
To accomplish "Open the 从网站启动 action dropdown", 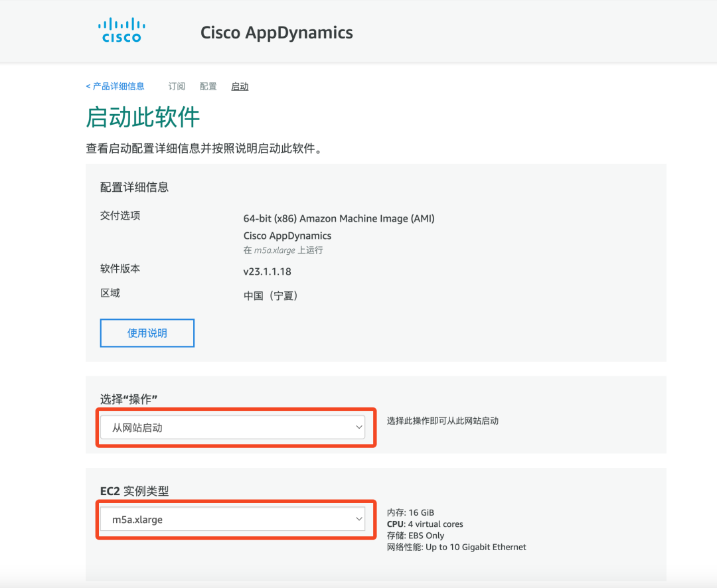I will [231, 428].
